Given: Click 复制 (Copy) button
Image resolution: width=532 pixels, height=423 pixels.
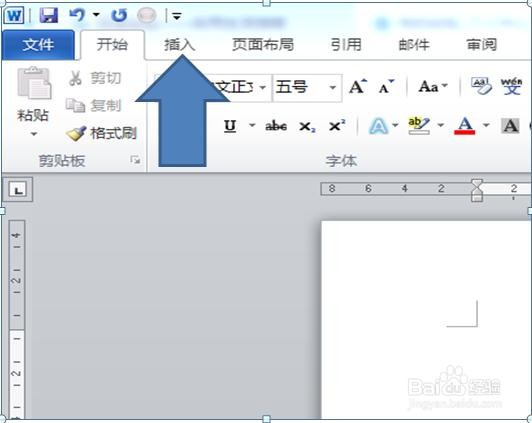Looking at the screenshot, I should pyautogui.click(x=93, y=106).
